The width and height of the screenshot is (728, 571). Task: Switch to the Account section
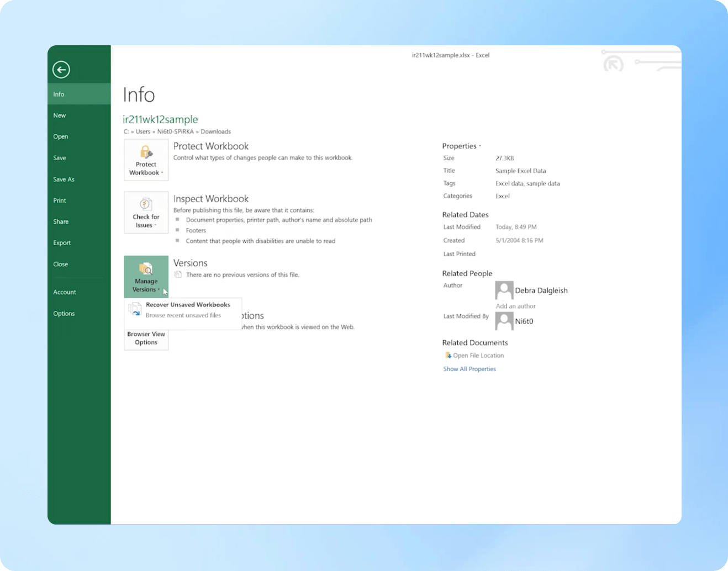tap(64, 292)
